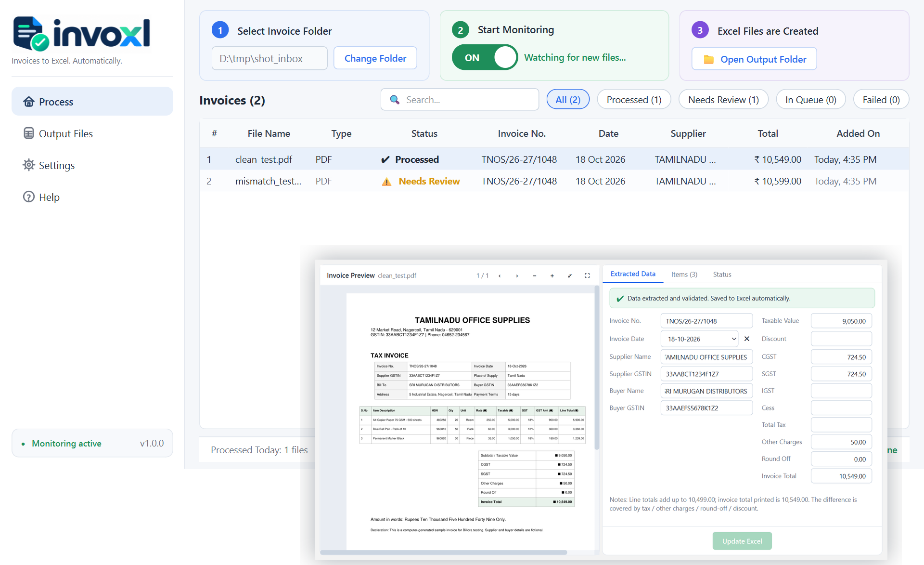
Task: Open the Invoice Date dropdown
Action: click(x=734, y=339)
